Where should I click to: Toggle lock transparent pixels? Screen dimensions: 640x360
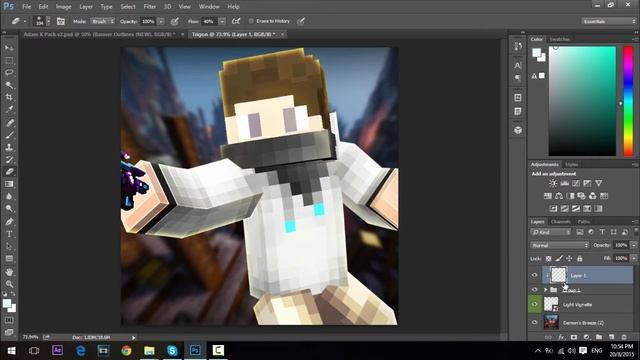(549, 258)
